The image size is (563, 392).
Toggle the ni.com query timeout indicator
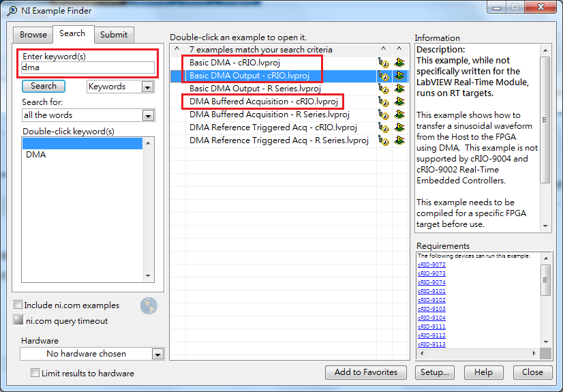(x=18, y=320)
